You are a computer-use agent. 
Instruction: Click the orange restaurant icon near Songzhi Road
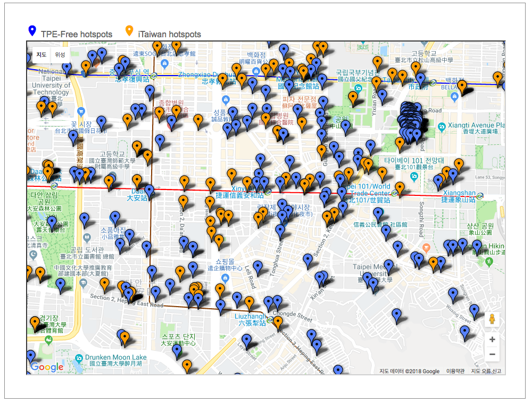427,247
